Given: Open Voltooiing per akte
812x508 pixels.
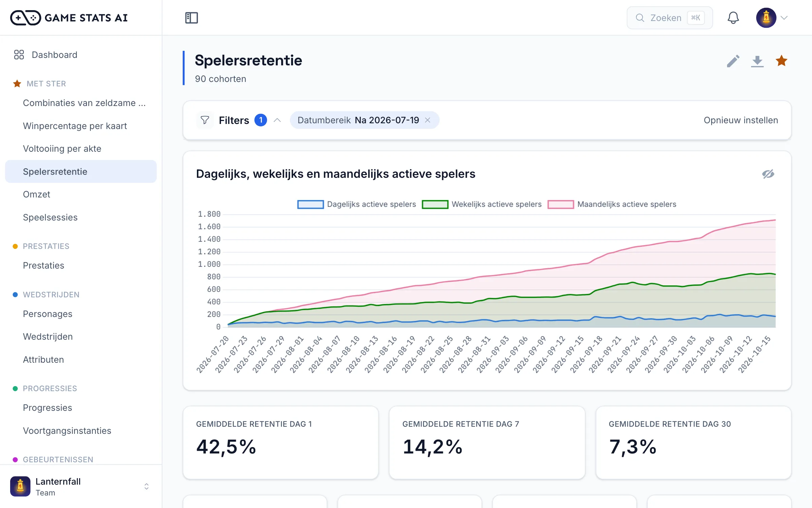Looking at the screenshot, I should point(81,149).
